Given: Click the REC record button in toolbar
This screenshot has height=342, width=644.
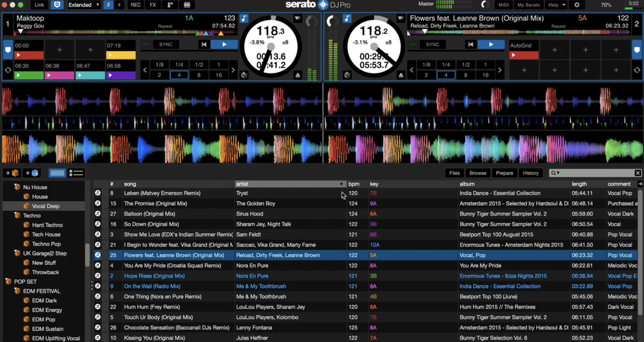Looking at the screenshot, I should click(136, 5).
